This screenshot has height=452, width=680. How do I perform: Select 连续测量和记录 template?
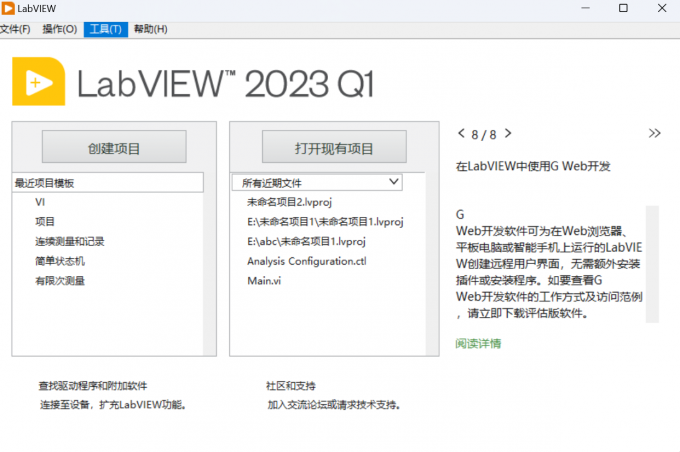coord(70,242)
